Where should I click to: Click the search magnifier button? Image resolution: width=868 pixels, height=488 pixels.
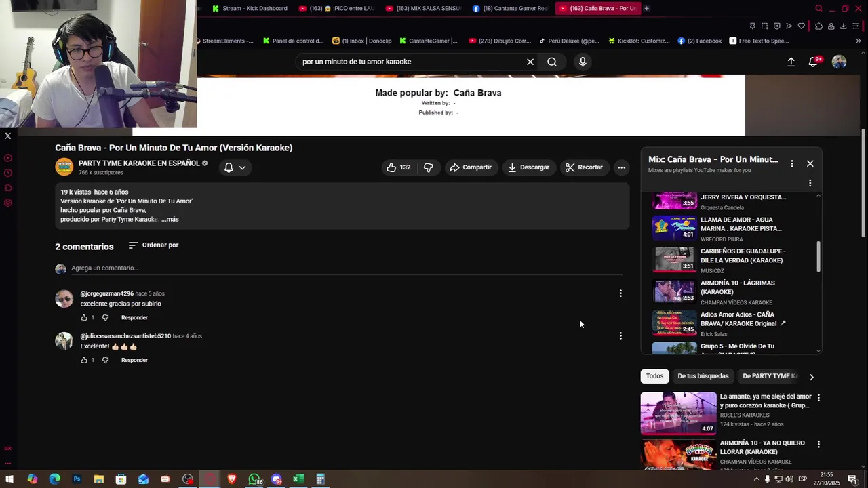coord(552,62)
